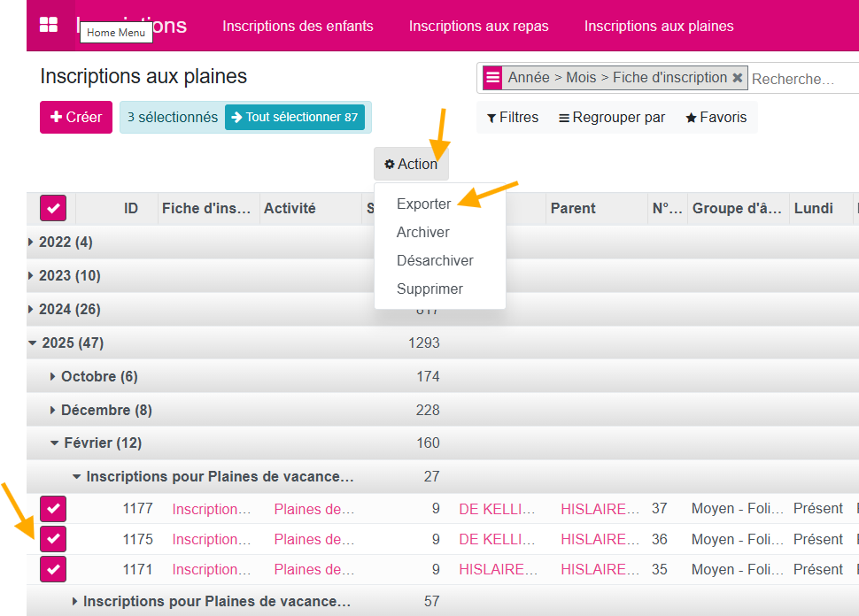The image size is (859, 616).
Task: Open HISLAIRE... parent link in row 1175
Action: 600,539
